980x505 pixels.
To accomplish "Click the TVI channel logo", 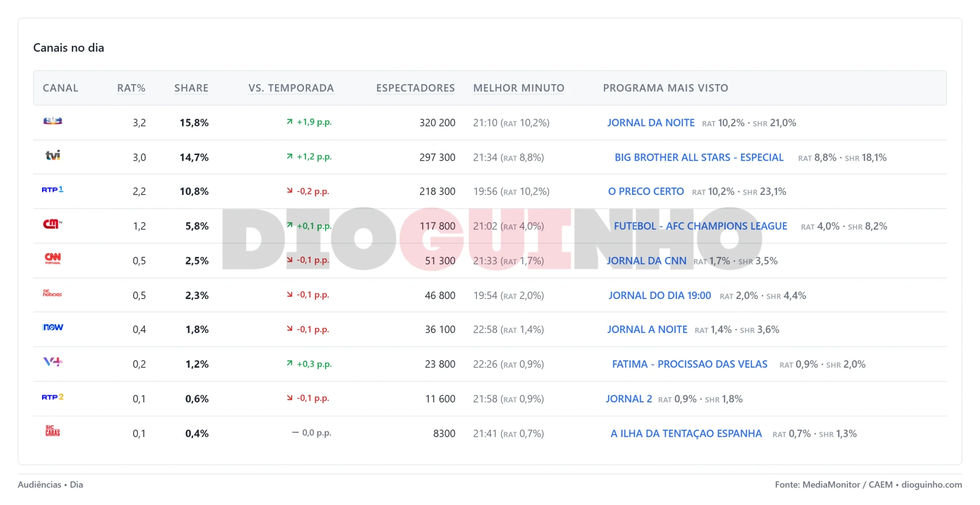I will click(x=53, y=155).
